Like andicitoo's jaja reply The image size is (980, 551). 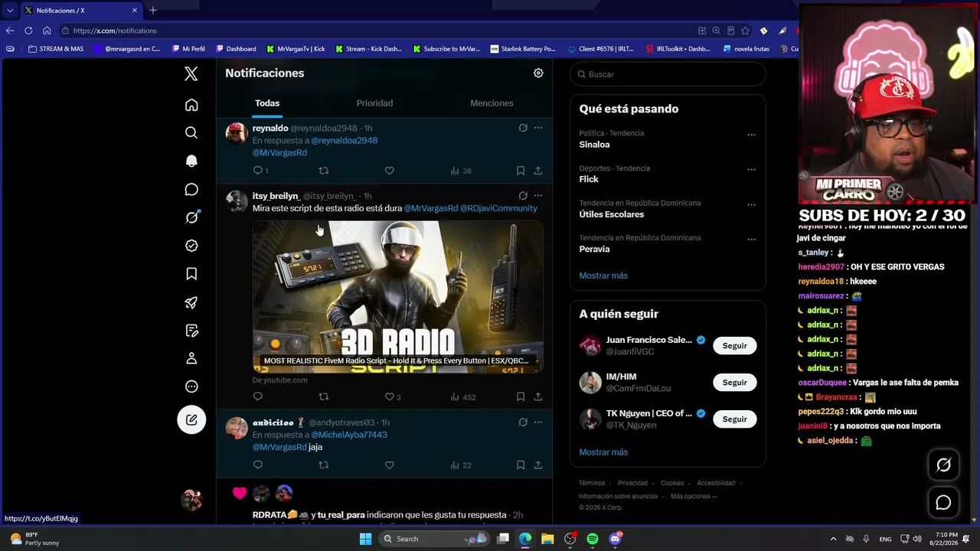[x=390, y=465]
